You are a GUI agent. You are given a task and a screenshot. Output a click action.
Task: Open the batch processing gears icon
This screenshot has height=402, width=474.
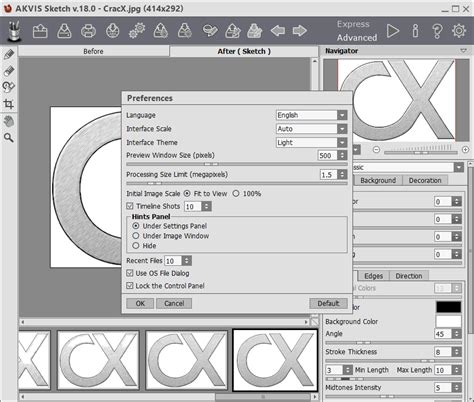137,31
